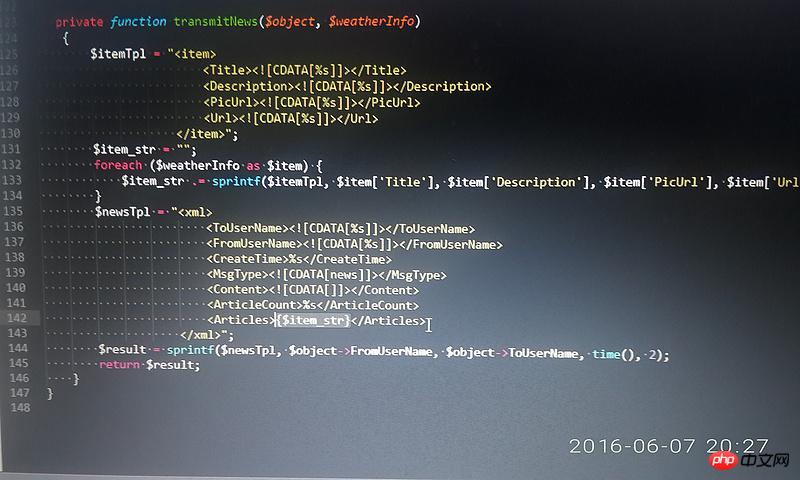This screenshot has width=800, height=480.
Task: Click sprintf call on the $result line
Action: click(190, 350)
